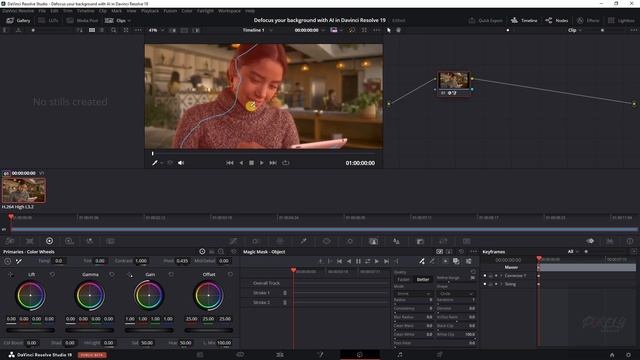Show the Timeline panel button
The height and width of the screenshot is (360, 640).
click(x=524, y=20)
